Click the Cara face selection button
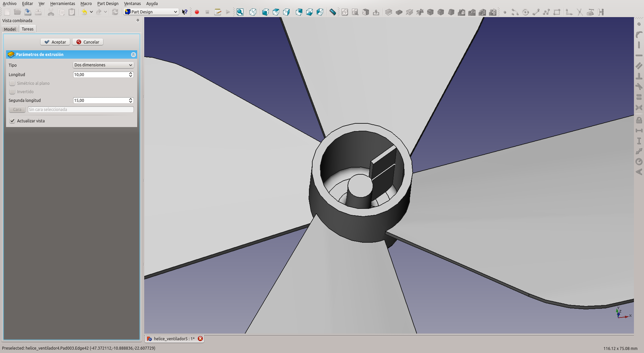Image resolution: width=644 pixels, height=353 pixels. [x=17, y=110]
